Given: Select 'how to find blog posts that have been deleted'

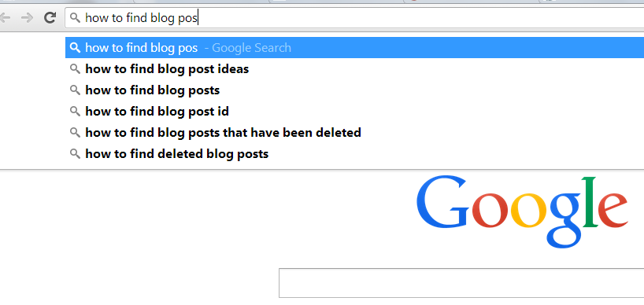Looking at the screenshot, I should pos(355,133).
